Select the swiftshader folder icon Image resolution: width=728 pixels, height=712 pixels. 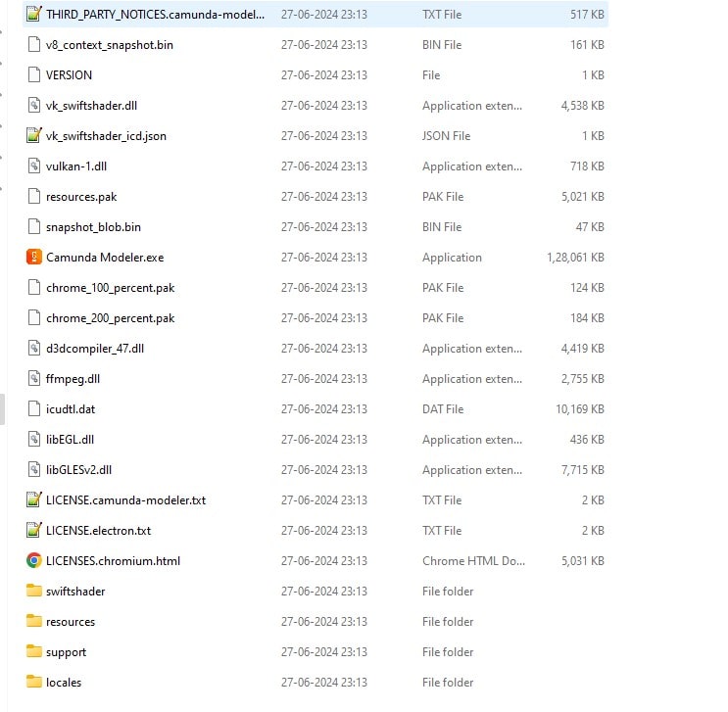pyautogui.click(x=34, y=592)
